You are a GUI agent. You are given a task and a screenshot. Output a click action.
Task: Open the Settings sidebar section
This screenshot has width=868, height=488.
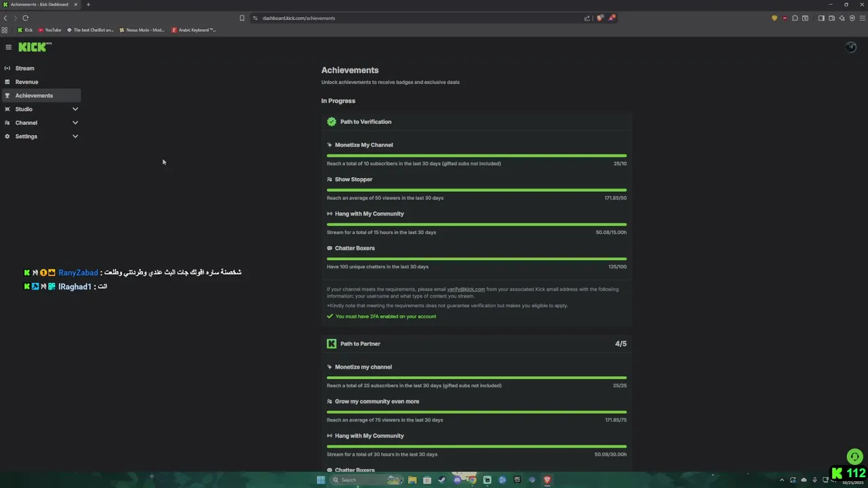coord(41,136)
